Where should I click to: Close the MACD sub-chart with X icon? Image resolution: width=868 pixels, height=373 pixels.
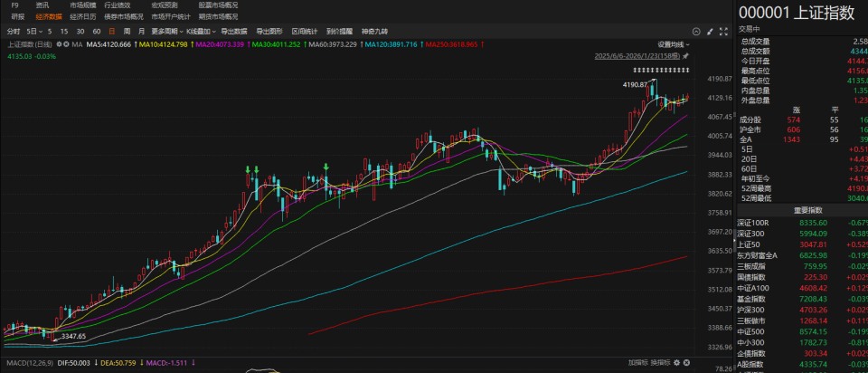click(x=686, y=362)
